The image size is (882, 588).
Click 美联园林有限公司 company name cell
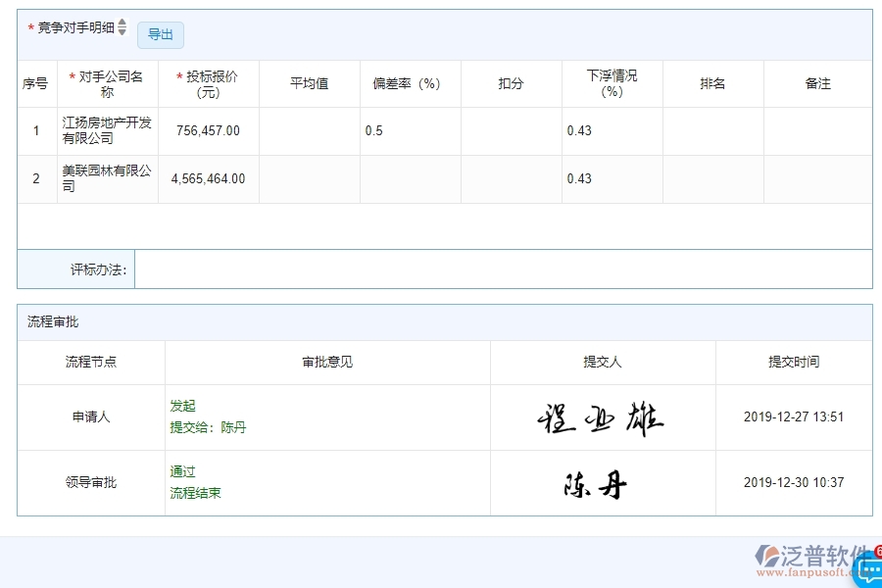106,178
